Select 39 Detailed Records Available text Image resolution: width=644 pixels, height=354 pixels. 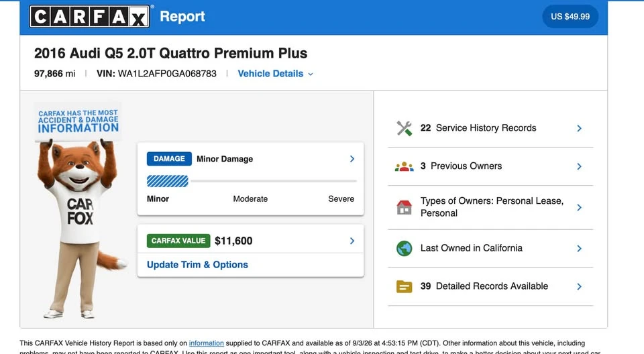point(484,286)
